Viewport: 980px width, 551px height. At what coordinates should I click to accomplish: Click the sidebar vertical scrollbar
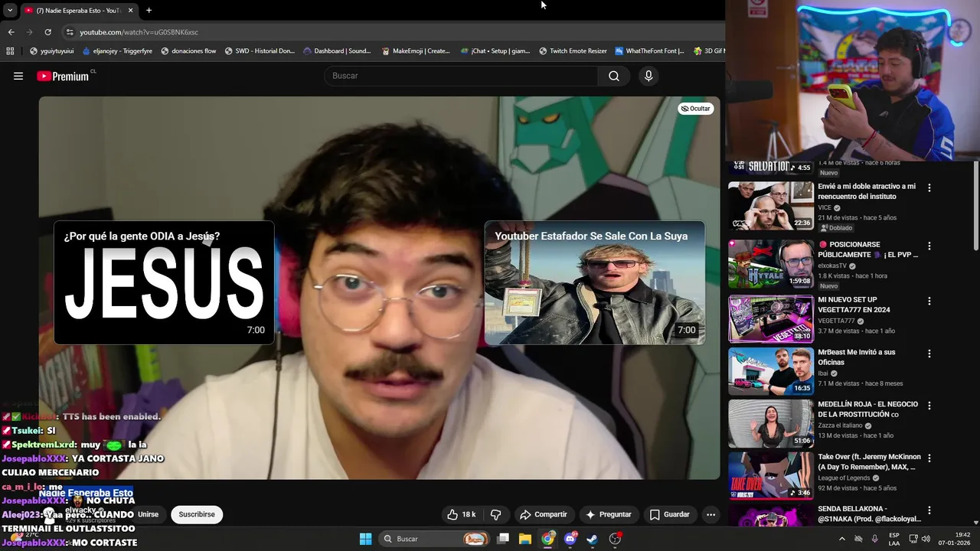click(975, 205)
